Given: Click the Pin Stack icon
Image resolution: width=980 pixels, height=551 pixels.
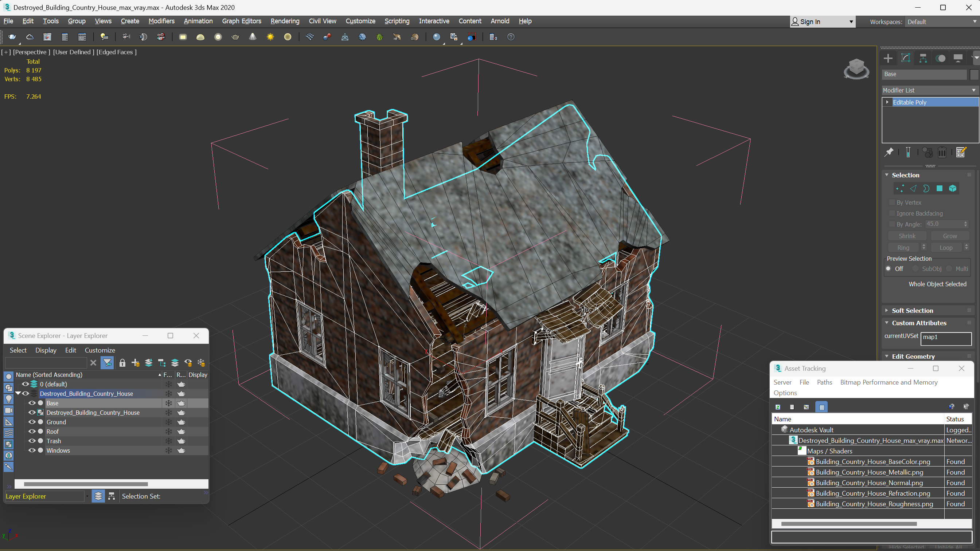Looking at the screenshot, I should pyautogui.click(x=889, y=153).
